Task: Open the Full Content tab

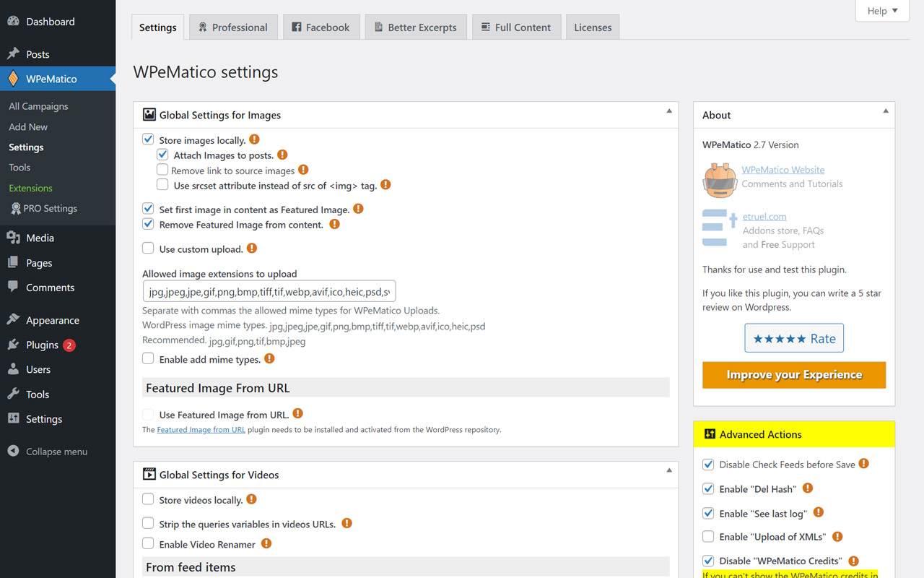Action: 516,27
